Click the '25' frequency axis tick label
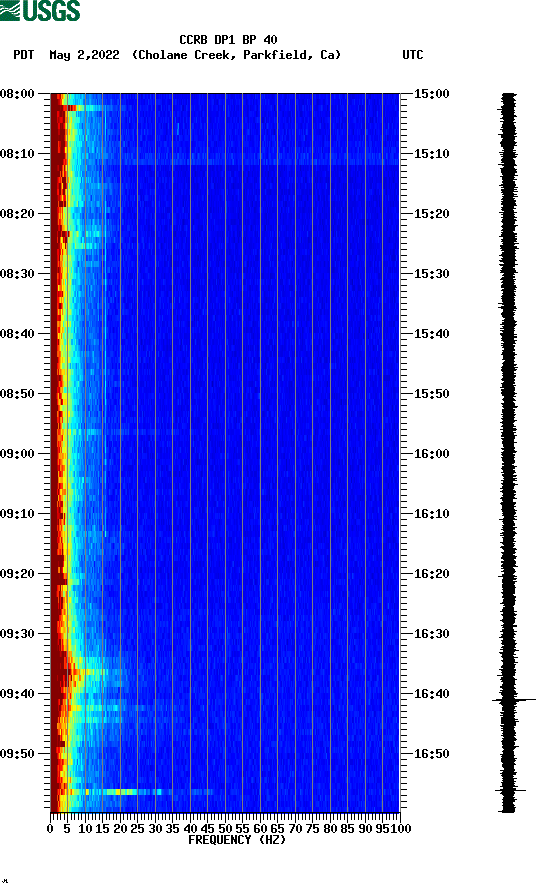552x892 pixels. (x=137, y=829)
